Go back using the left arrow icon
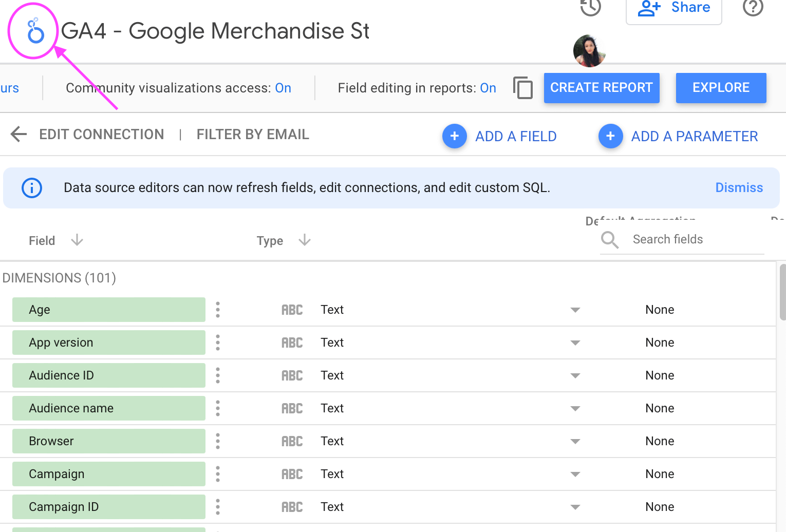 [18, 135]
